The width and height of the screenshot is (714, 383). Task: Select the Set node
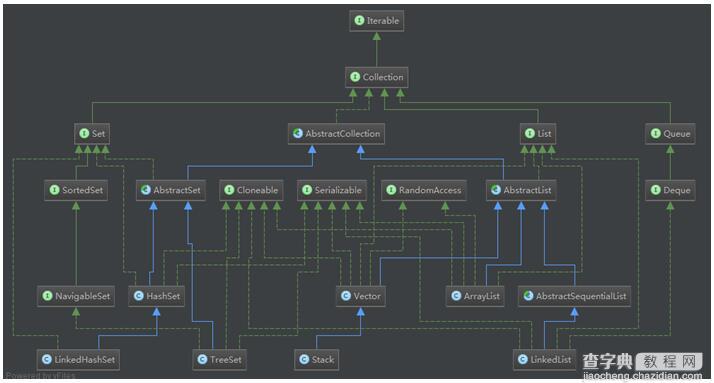(x=92, y=133)
